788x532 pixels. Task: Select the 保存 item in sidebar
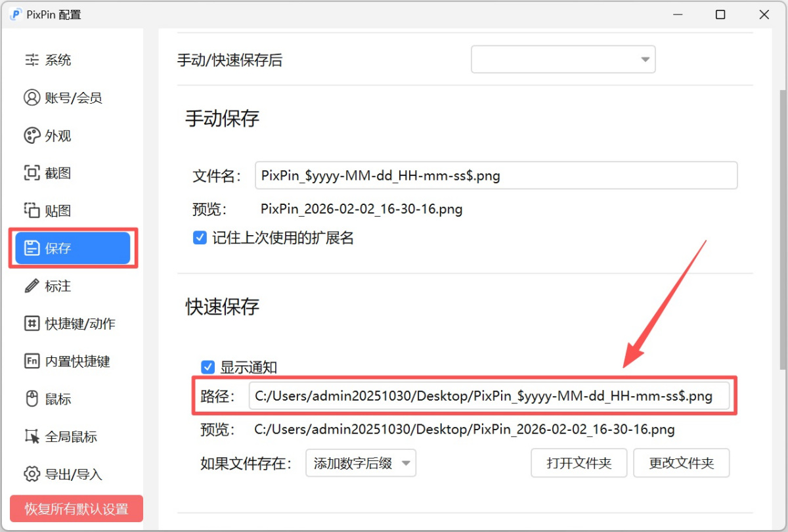point(72,248)
